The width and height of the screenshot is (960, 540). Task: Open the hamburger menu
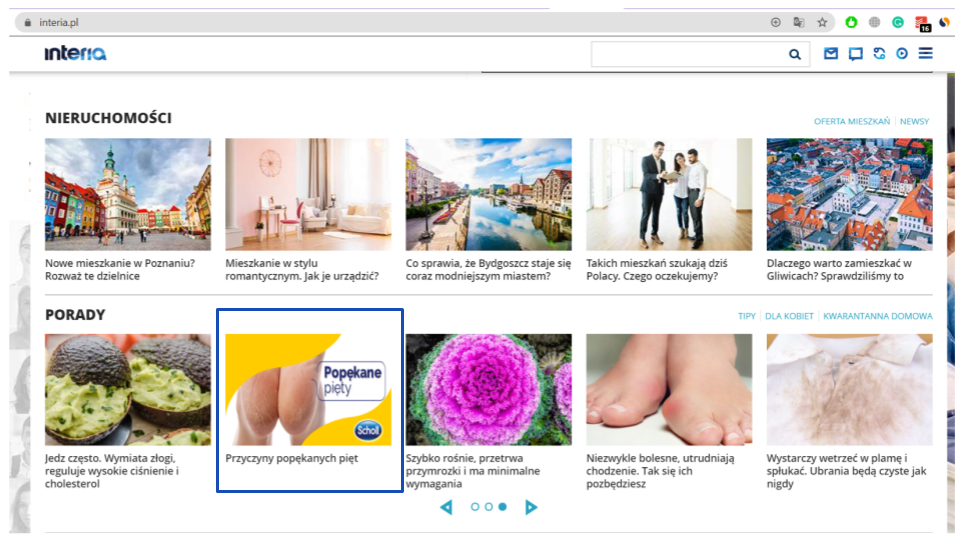coord(926,53)
